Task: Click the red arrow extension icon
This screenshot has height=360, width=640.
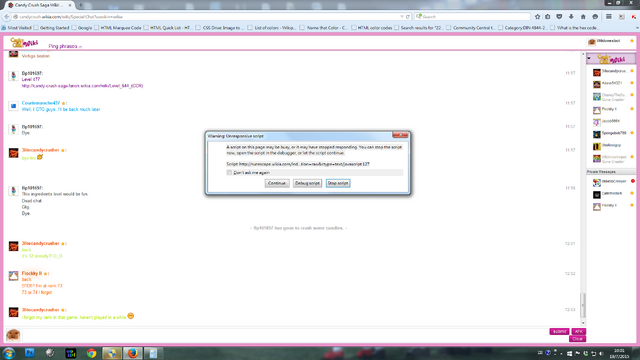Action: (x=633, y=17)
